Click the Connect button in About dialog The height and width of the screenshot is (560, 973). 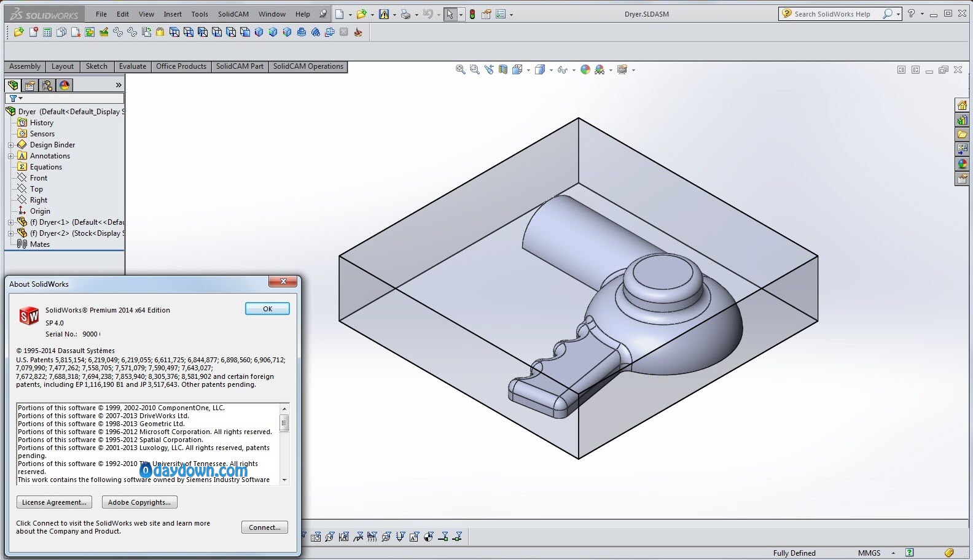265,527
